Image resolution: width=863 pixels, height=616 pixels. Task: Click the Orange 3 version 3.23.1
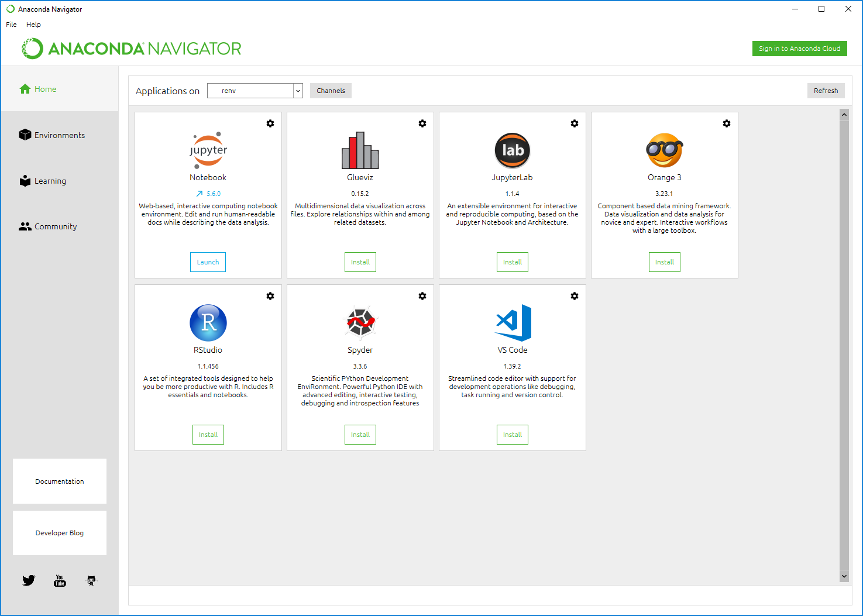664,194
